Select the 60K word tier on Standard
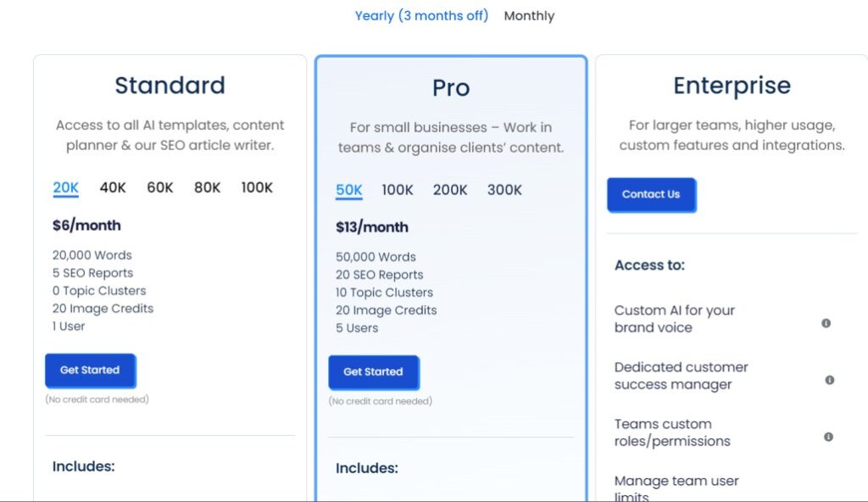The width and height of the screenshot is (868, 502). tap(159, 187)
